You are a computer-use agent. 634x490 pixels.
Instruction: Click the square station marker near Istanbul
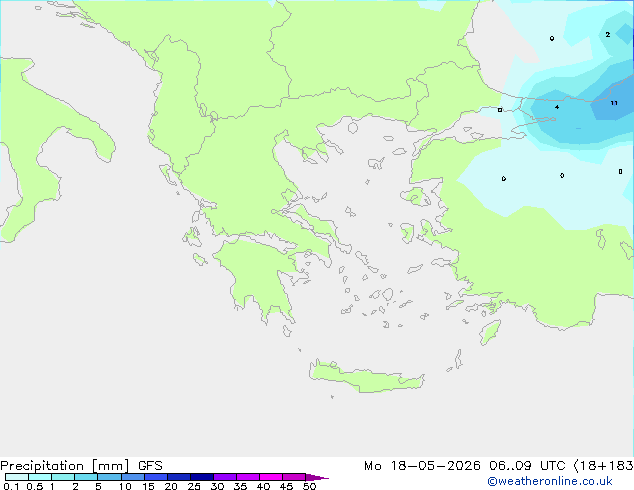500,110
